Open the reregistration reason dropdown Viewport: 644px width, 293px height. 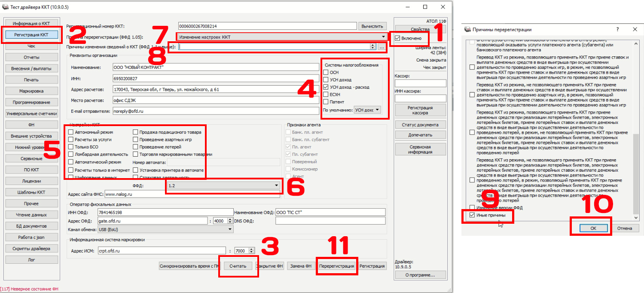[383, 37]
